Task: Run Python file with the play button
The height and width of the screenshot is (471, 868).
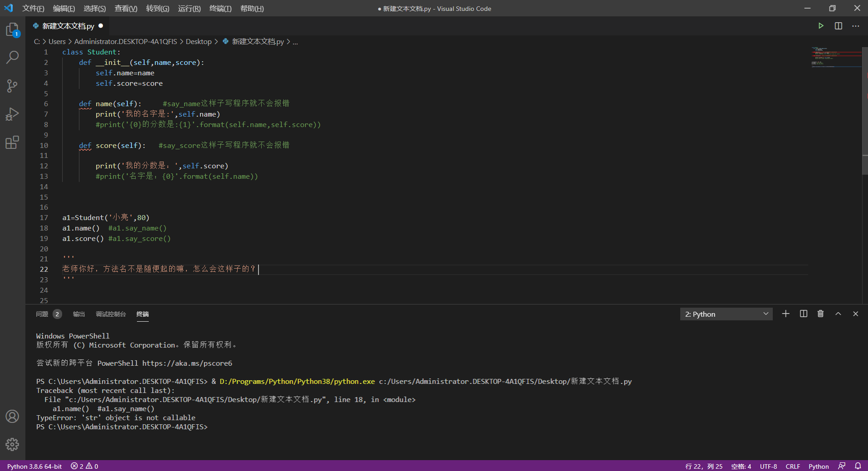Action: (821, 26)
